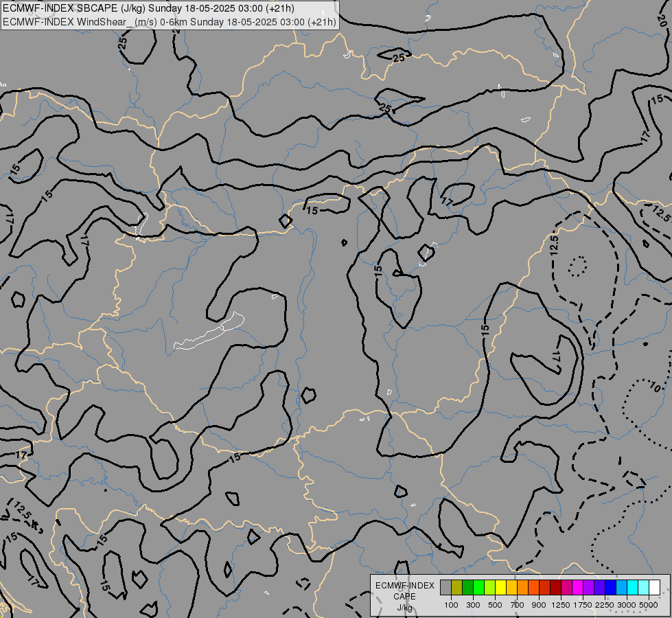Click the dark red legend swatch
The width and height of the screenshot is (672, 618).
click(556, 587)
